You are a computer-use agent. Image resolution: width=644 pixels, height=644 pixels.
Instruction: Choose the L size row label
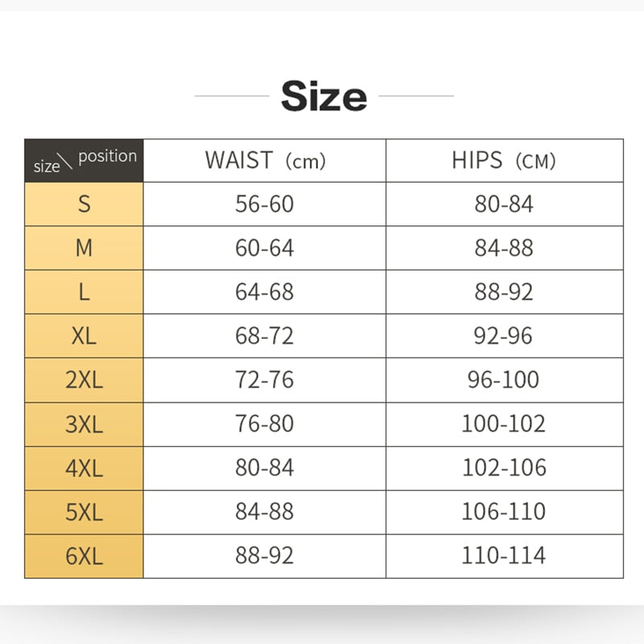pos(84,292)
